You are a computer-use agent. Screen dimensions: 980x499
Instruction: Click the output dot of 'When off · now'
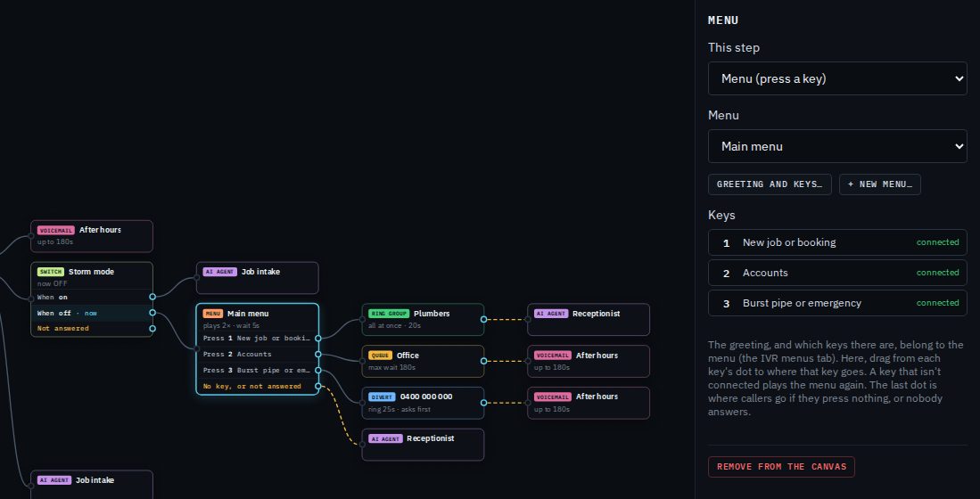(x=152, y=313)
